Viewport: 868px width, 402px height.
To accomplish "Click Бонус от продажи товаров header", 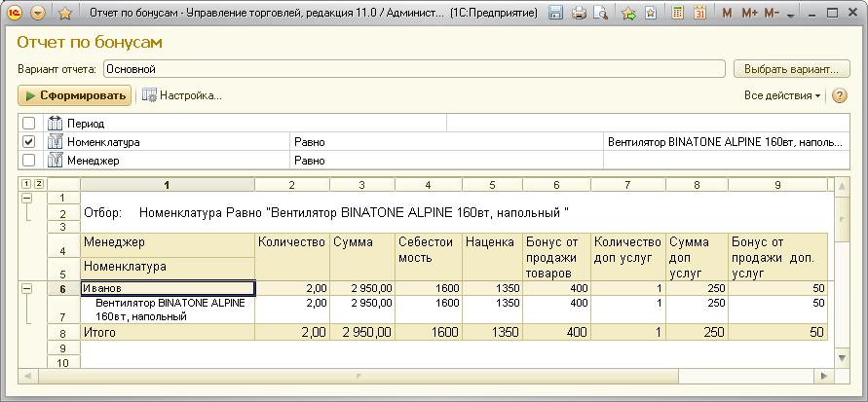I will coord(556,257).
